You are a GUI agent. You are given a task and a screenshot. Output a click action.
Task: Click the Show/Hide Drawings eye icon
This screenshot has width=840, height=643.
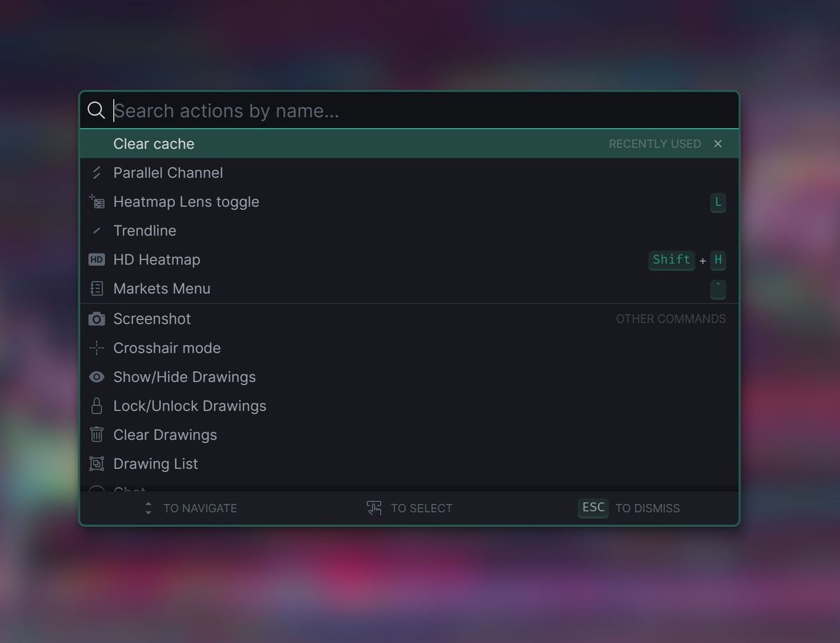97,377
